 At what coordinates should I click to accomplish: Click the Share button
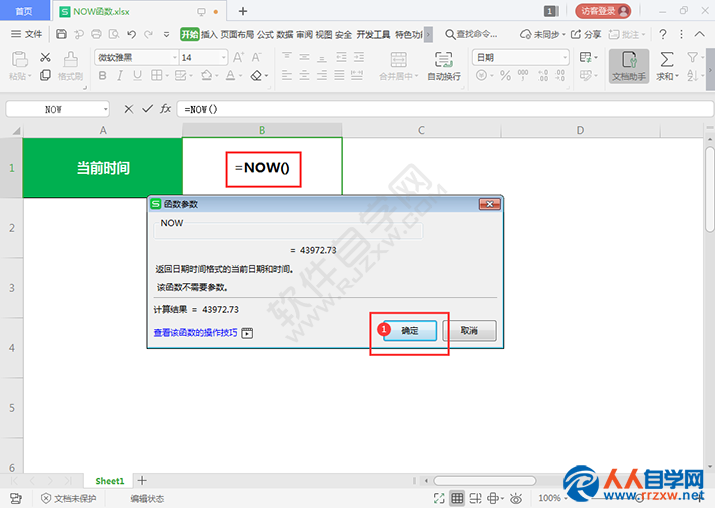586,34
